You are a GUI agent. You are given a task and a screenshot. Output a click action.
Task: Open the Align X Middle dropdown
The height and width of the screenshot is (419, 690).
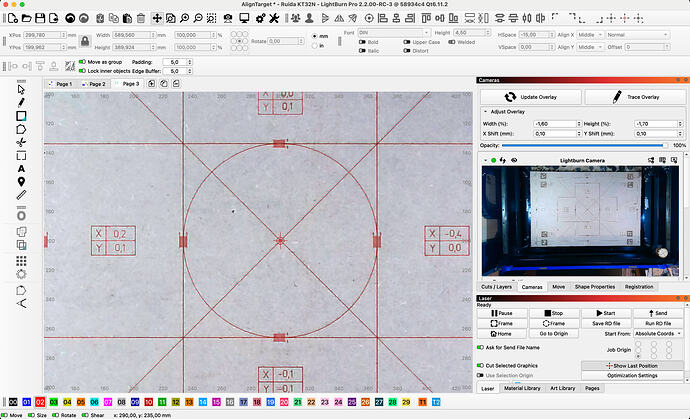point(590,35)
